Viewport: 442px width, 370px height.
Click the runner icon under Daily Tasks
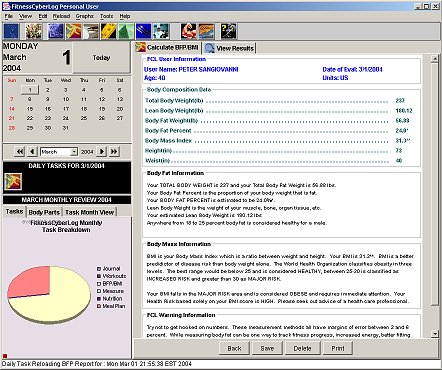point(13,182)
